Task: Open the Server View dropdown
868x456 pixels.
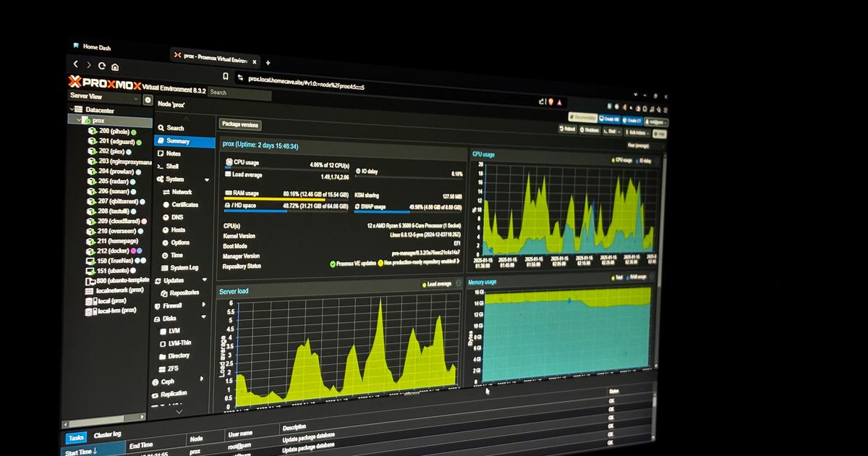Action: [x=104, y=97]
